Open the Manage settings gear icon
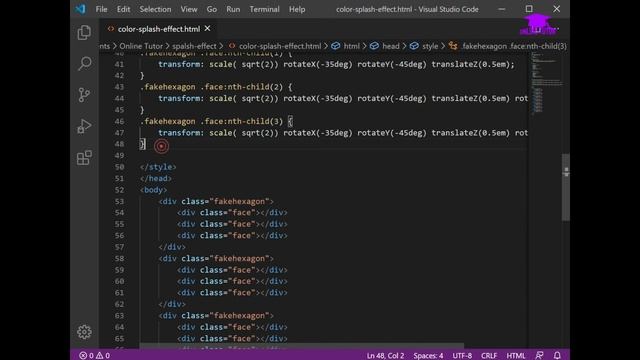 (84, 332)
